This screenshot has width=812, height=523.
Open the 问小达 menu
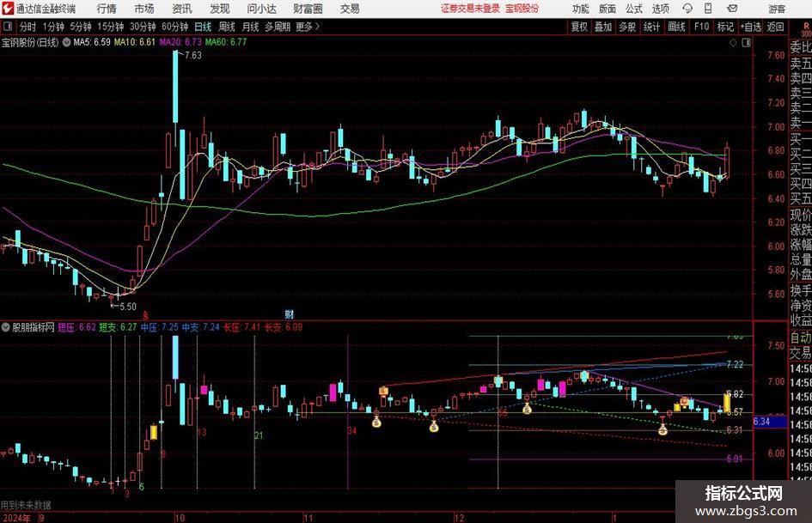click(x=261, y=9)
